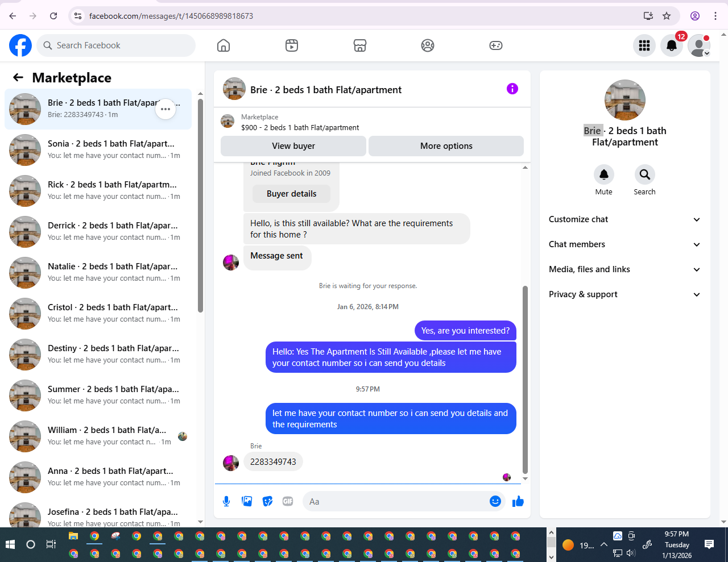Choose a GIF from the composer
The width and height of the screenshot is (728, 562).
click(288, 501)
